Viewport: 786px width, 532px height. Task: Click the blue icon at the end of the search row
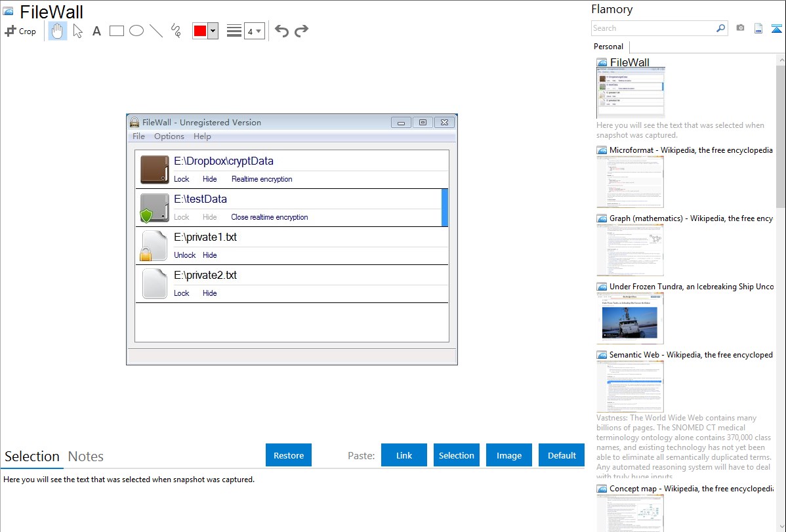click(x=776, y=29)
